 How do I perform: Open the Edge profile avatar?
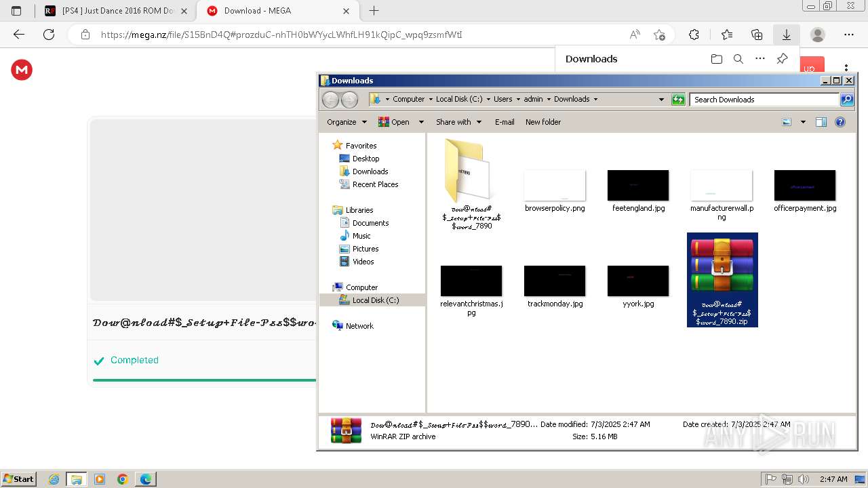pyautogui.click(x=818, y=35)
